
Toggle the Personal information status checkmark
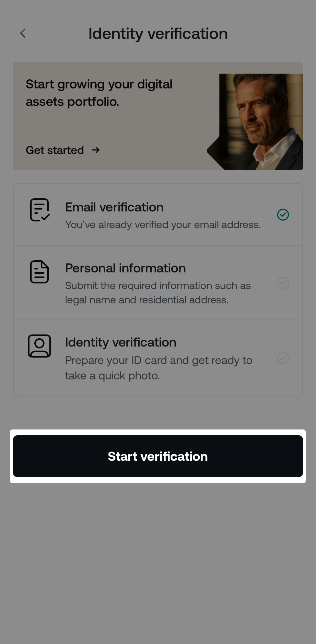point(283,283)
